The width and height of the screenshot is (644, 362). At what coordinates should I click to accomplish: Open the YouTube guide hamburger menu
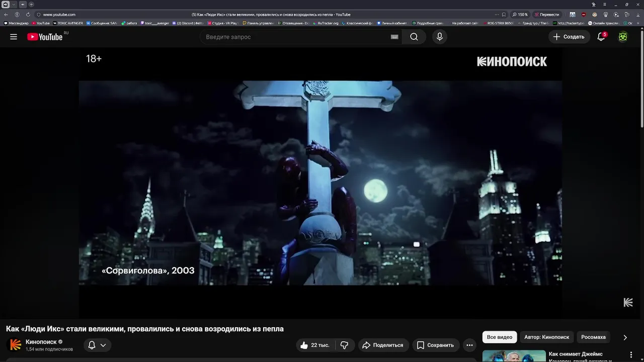[x=14, y=37]
